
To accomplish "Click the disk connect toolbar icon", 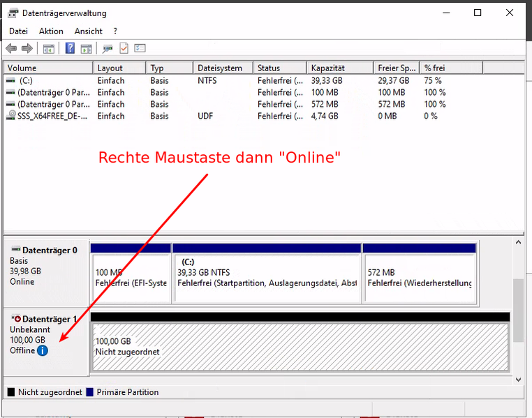I will point(108,48).
